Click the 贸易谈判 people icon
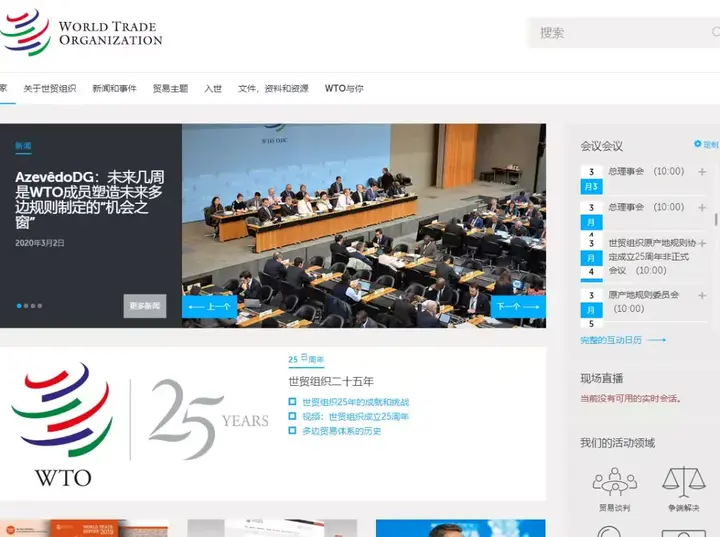 (x=615, y=481)
